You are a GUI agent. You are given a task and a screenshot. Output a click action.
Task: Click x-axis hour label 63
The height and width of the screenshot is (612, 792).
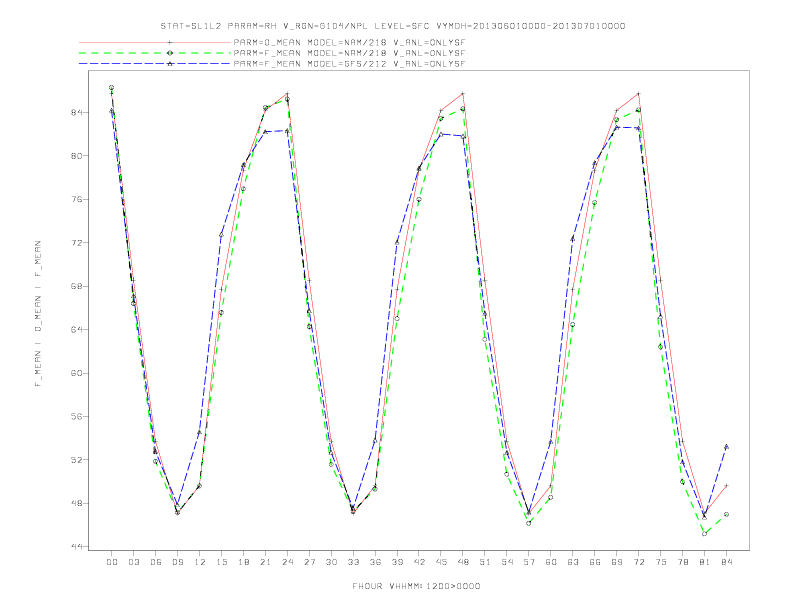point(573,562)
